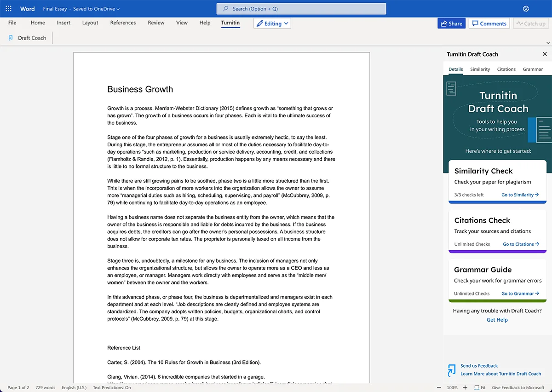
Task: Close the Turnitin Draft Coach panel
Action: point(545,54)
